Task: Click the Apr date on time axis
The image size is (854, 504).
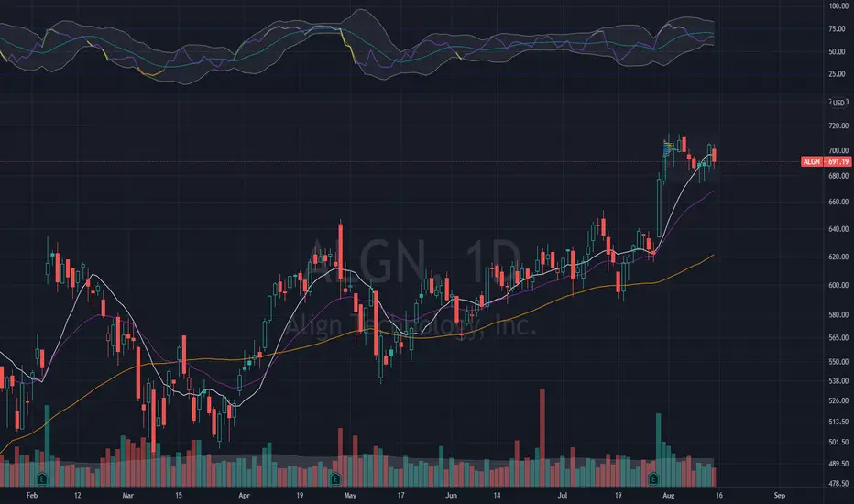Action: 244,496
